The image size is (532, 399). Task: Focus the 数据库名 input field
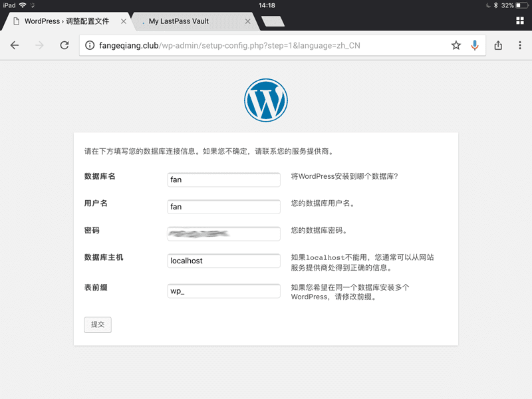click(x=223, y=180)
